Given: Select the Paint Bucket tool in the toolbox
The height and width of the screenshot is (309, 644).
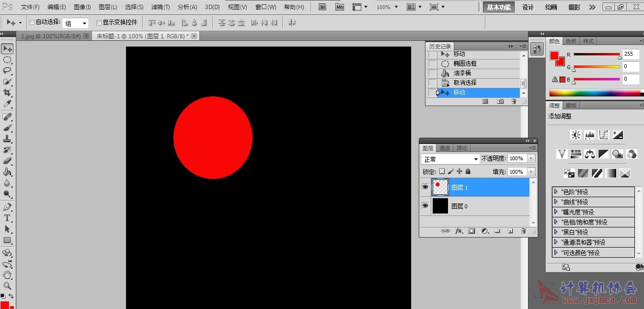Looking at the screenshot, I should coord(7,172).
